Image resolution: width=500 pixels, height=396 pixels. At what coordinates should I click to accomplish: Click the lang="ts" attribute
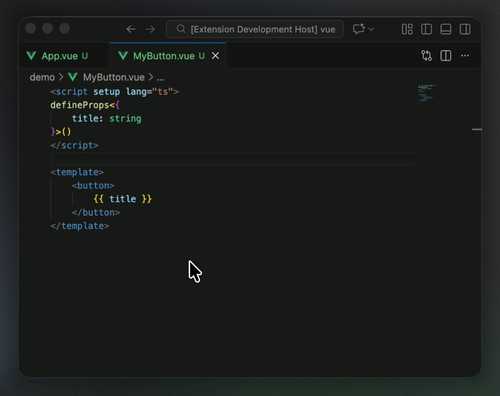point(149,92)
